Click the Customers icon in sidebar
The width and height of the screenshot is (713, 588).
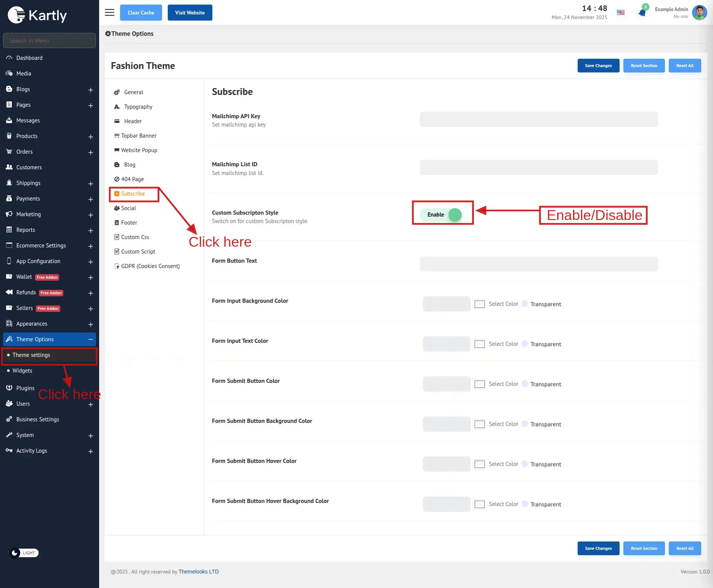pos(9,167)
